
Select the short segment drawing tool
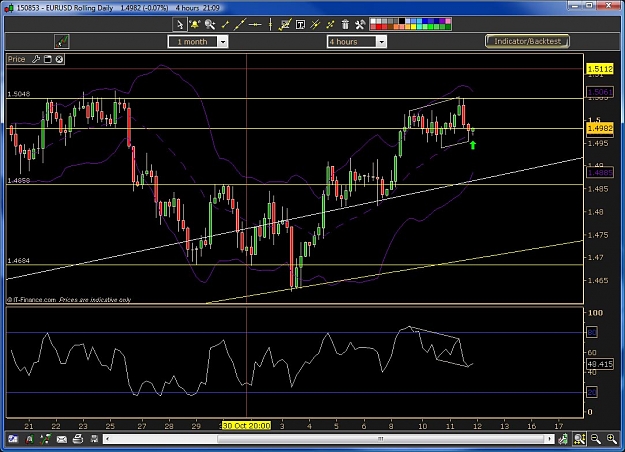(225, 25)
